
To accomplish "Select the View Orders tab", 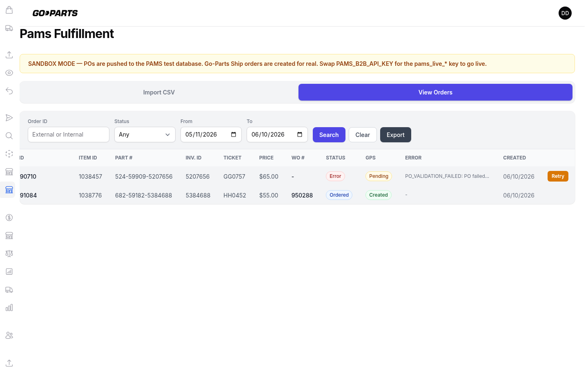I will pyautogui.click(x=435, y=92).
